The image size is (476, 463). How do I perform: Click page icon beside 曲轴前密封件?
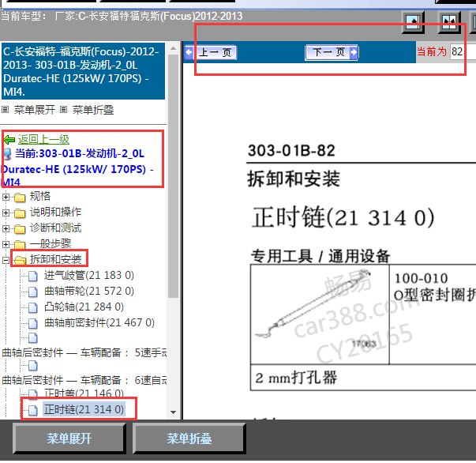(x=33, y=324)
